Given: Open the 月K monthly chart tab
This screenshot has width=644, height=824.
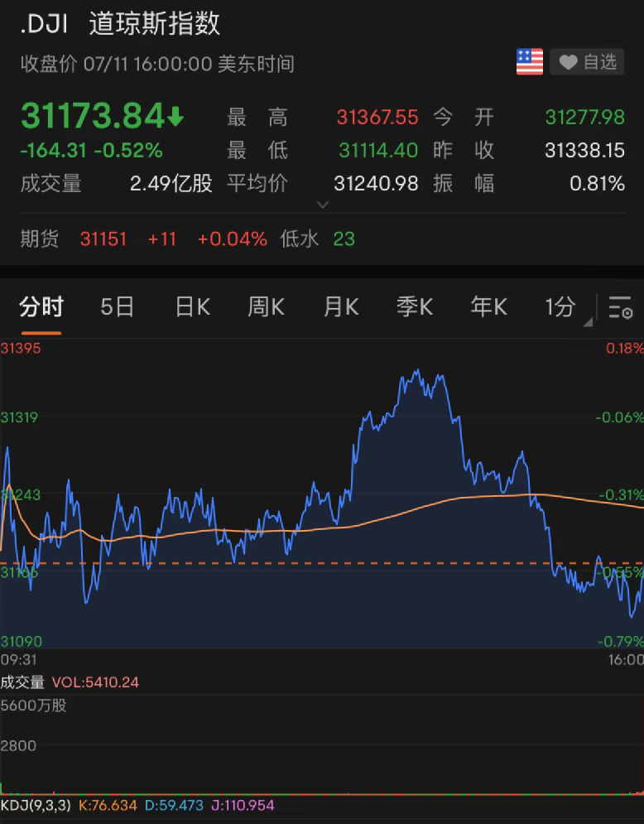Looking at the screenshot, I should pos(341,307).
